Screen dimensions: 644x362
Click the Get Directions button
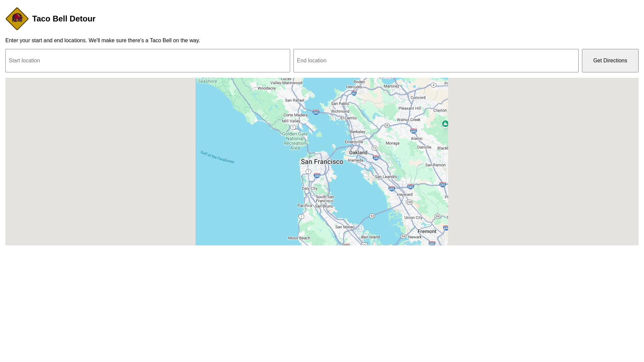click(x=610, y=61)
